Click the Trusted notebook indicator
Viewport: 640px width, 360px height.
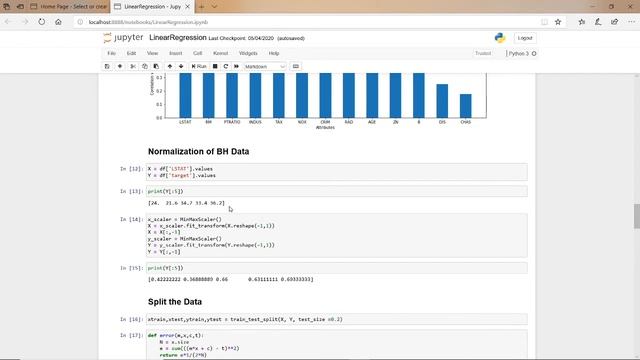click(x=483, y=53)
